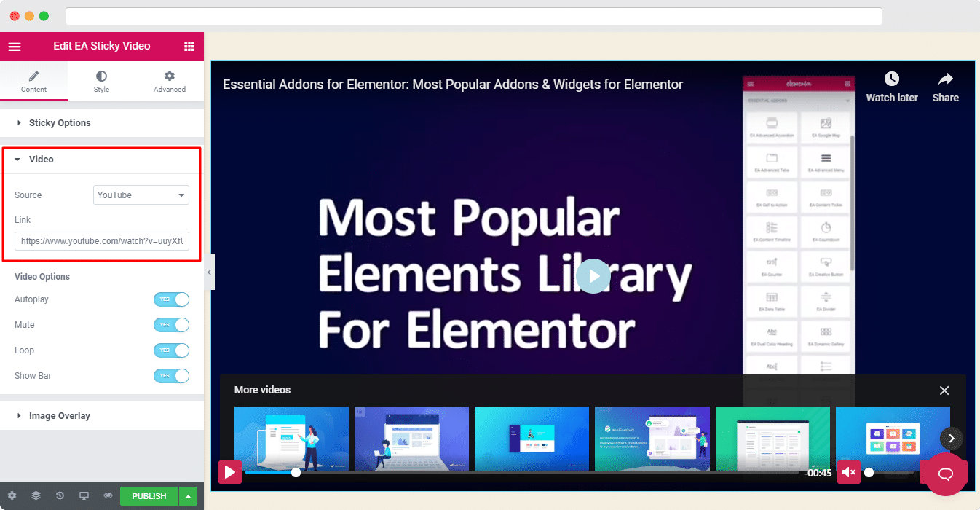Play video using center play button

(x=594, y=276)
